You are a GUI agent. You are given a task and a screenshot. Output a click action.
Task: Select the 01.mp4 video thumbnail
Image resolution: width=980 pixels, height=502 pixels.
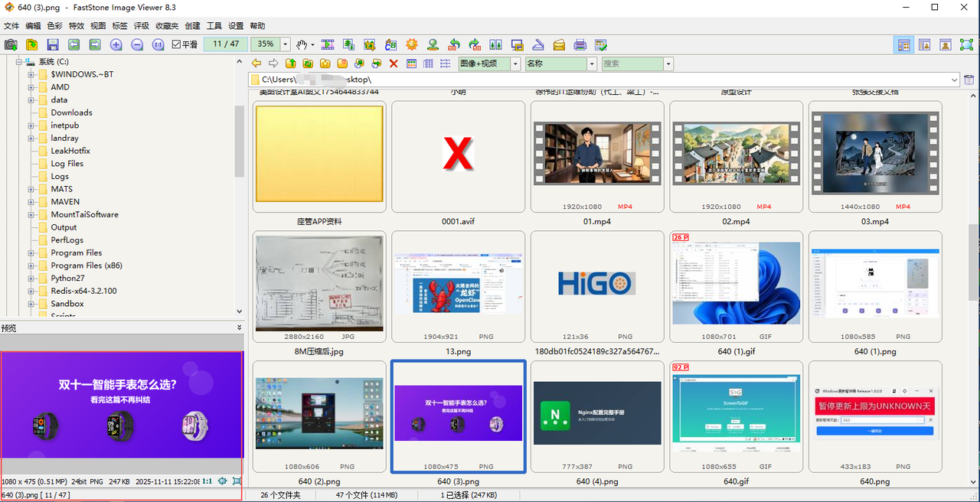598,157
